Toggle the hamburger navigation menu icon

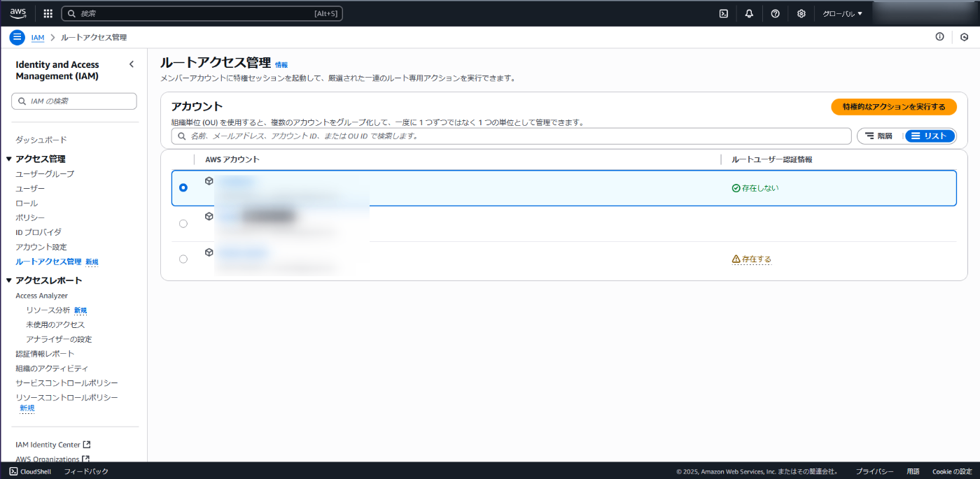tap(17, 37)
